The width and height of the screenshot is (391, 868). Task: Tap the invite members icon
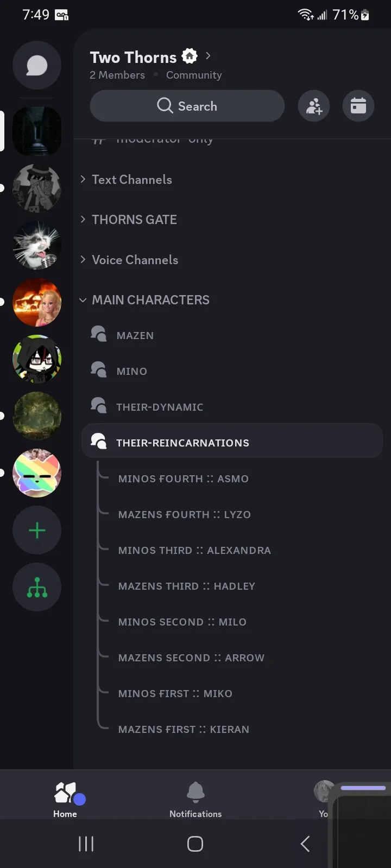pos(314,106)
